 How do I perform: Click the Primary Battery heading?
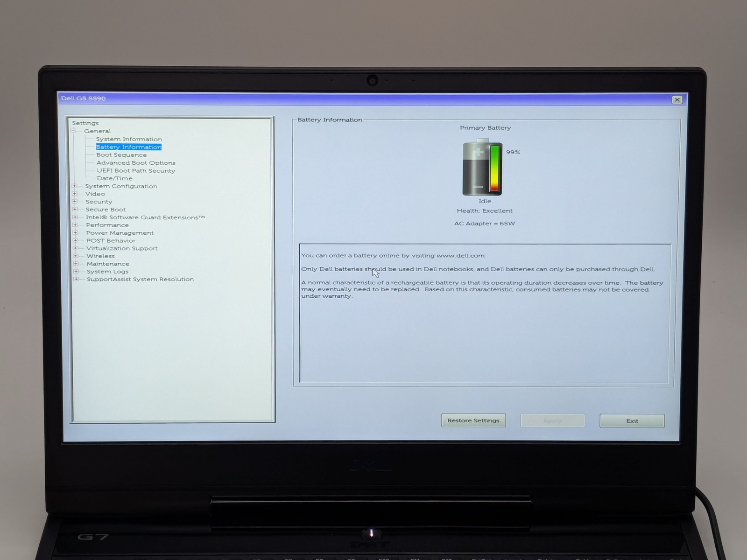(485, 128)
